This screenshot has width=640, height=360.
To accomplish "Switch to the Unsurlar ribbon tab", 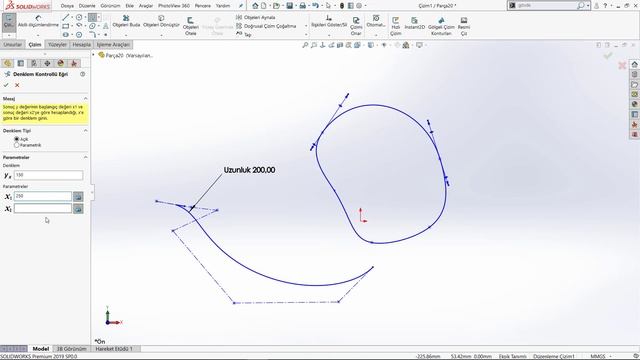I will (x=13, y=44).
